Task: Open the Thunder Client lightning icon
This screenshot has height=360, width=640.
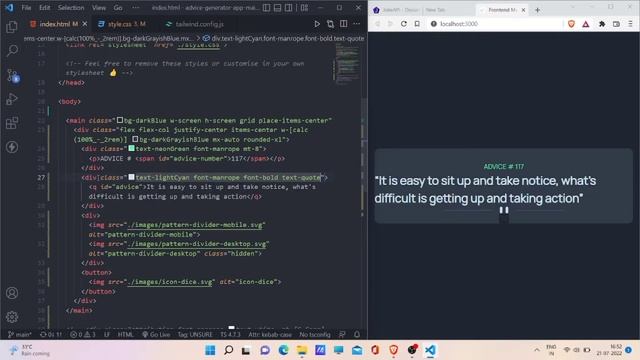Action: [12, 147]
